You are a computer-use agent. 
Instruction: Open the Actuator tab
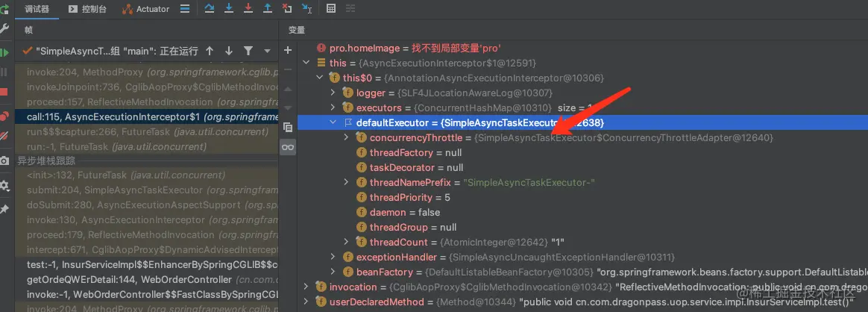click(146, 9)
